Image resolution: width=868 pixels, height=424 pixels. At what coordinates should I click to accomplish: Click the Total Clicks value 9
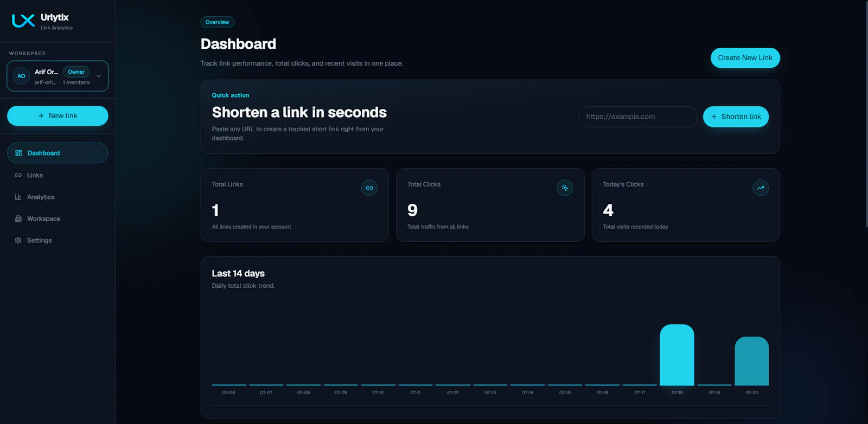[x=412, y=210]
